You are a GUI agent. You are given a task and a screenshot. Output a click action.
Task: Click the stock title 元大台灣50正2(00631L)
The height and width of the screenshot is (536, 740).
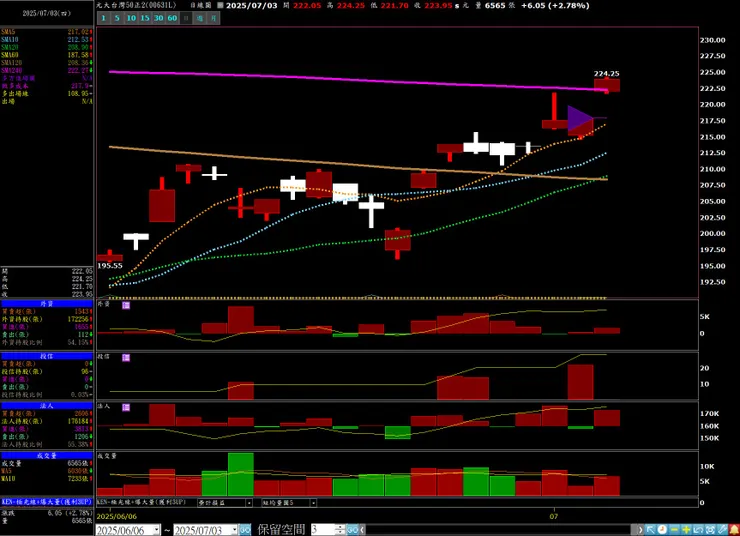point(136,5)
